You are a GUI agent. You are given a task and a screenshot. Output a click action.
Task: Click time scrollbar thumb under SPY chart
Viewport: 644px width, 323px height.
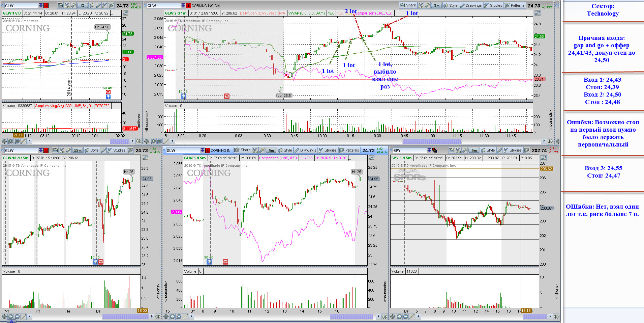[535, 317]
